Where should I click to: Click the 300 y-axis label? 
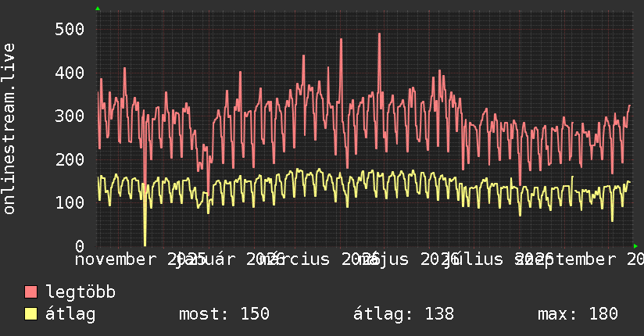coord(70,116)
